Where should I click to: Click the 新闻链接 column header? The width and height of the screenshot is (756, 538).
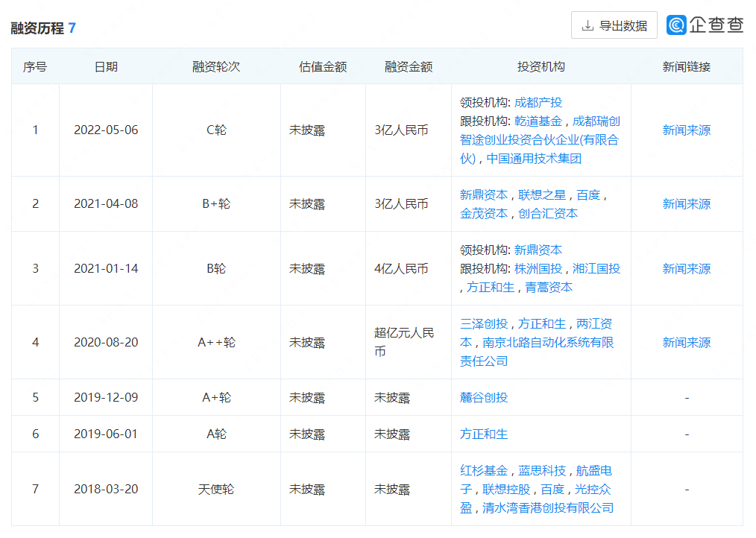point(686,66)
